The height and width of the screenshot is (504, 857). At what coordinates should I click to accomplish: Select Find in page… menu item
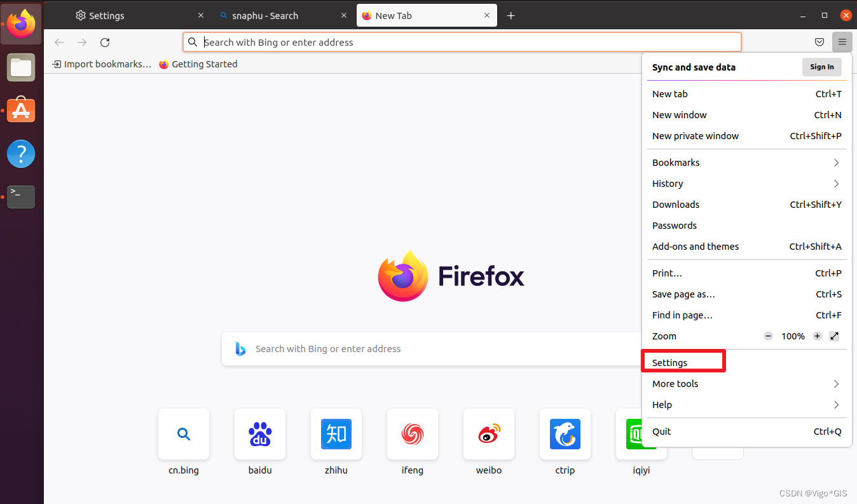click(x=747, y=315)
